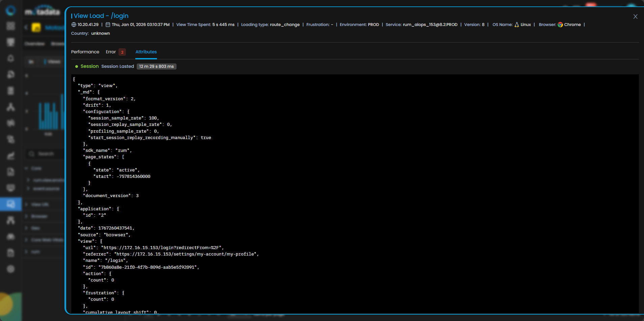The width and height of the screenshot is (644, 321).
Task: Click the highlighted blue icon in left sidebar
Action: 11,204
